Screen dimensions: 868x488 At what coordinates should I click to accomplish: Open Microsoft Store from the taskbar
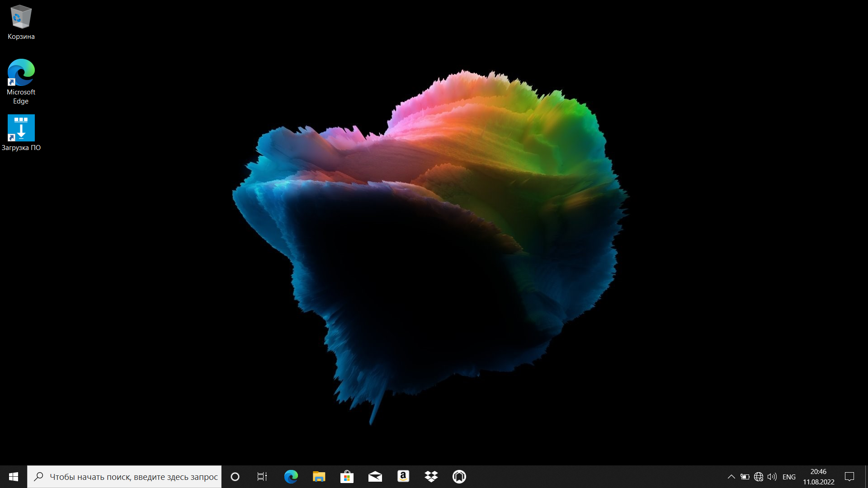coord(347,477)
